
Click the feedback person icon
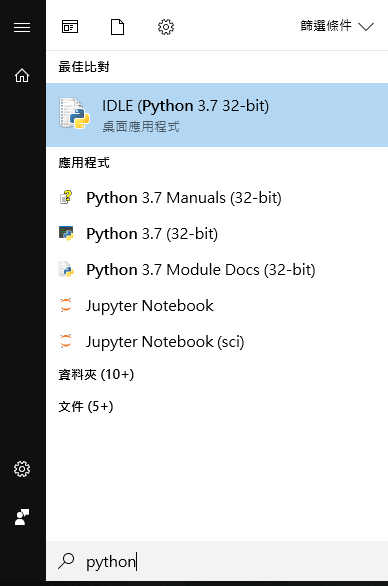pos(22,517)
